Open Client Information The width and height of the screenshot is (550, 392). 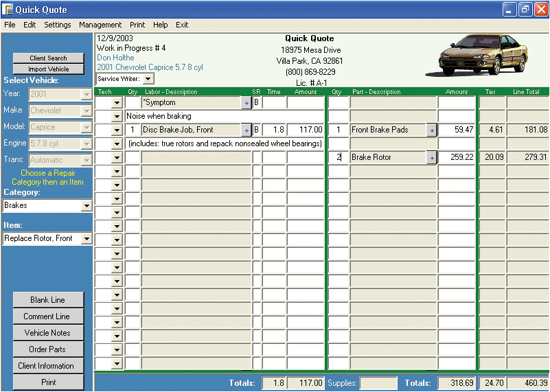click(x=48, y=366)
